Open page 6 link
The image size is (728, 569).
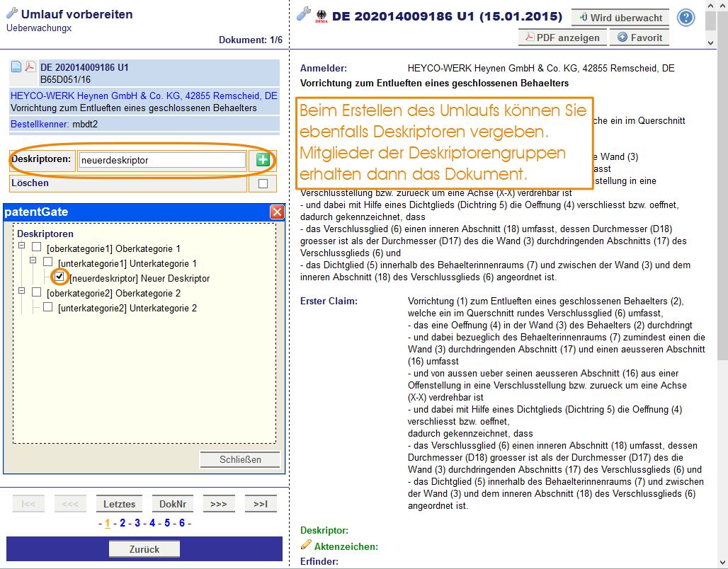(x=182, y=523)
